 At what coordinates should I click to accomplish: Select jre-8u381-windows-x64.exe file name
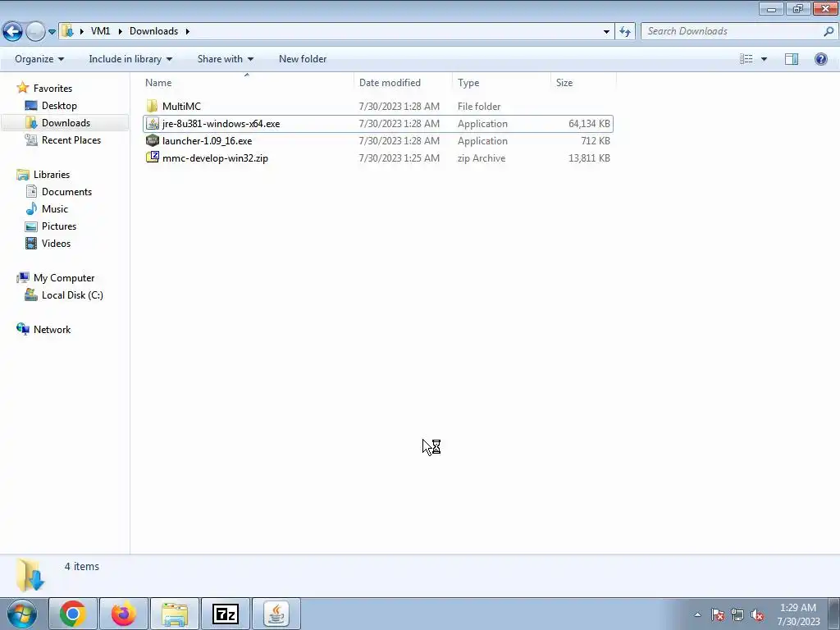tap(221, 124)
